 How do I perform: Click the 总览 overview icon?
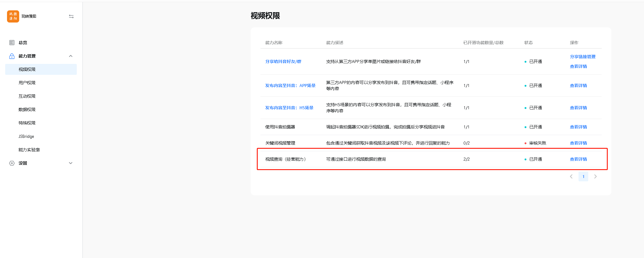point(12,43)
